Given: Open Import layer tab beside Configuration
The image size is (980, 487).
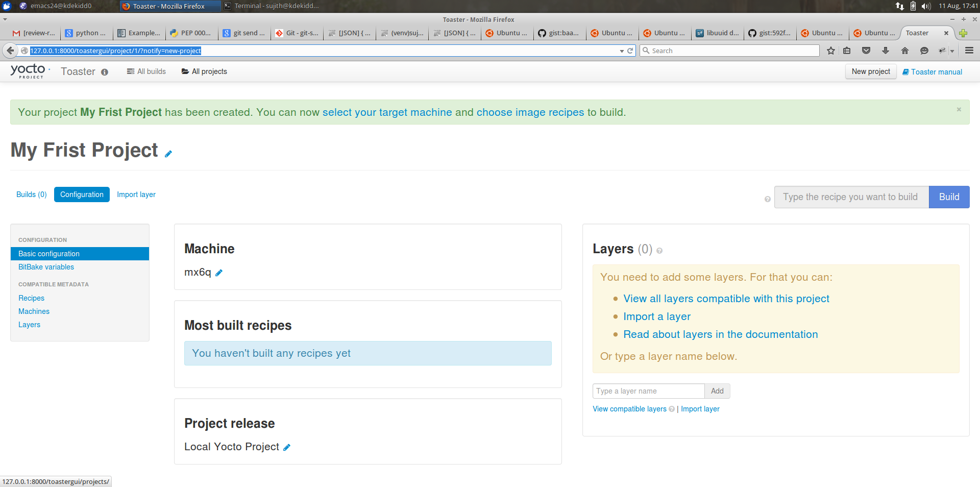Looking at the screenshot, I should [x=136, y=194].
